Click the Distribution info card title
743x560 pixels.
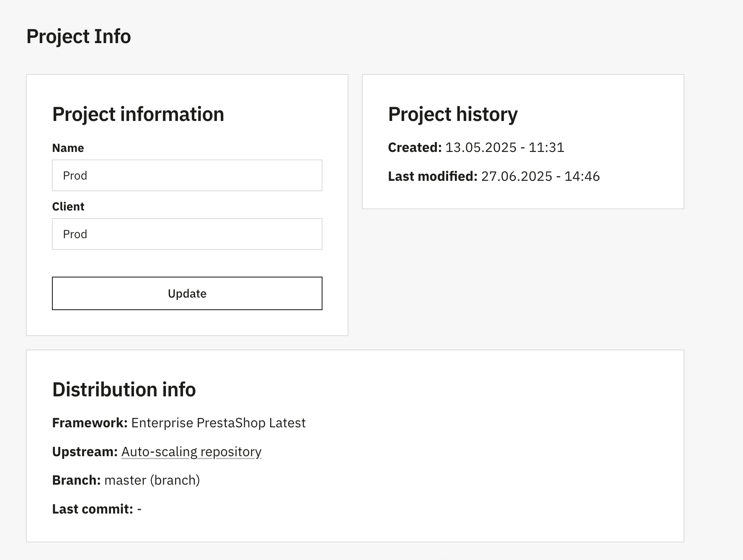click(124, 390)
